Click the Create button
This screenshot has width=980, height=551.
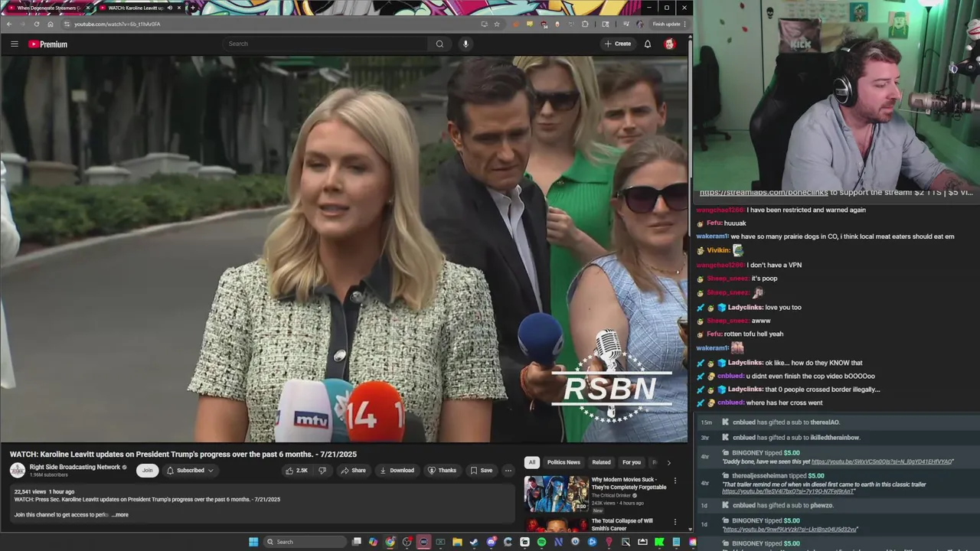[x=618, y=44]
